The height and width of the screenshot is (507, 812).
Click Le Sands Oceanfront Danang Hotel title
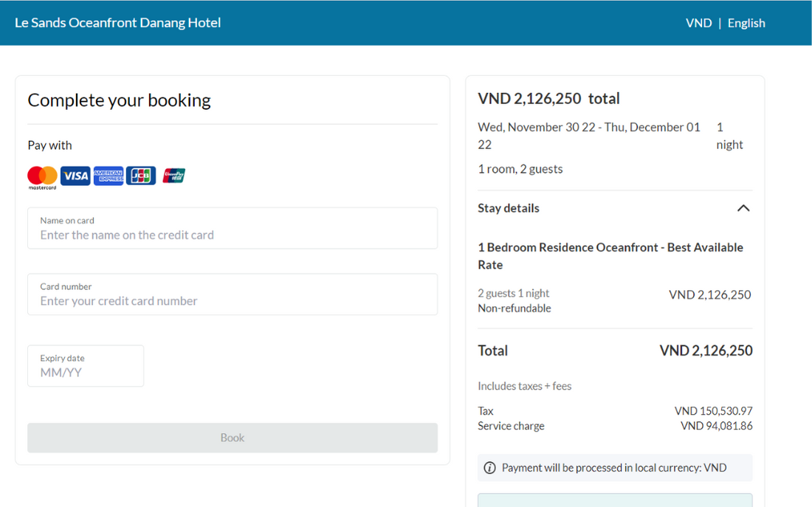coord(118,23)
